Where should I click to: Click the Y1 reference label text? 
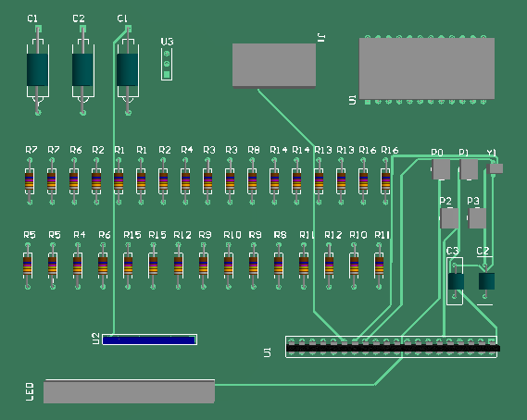coord(492,153)
